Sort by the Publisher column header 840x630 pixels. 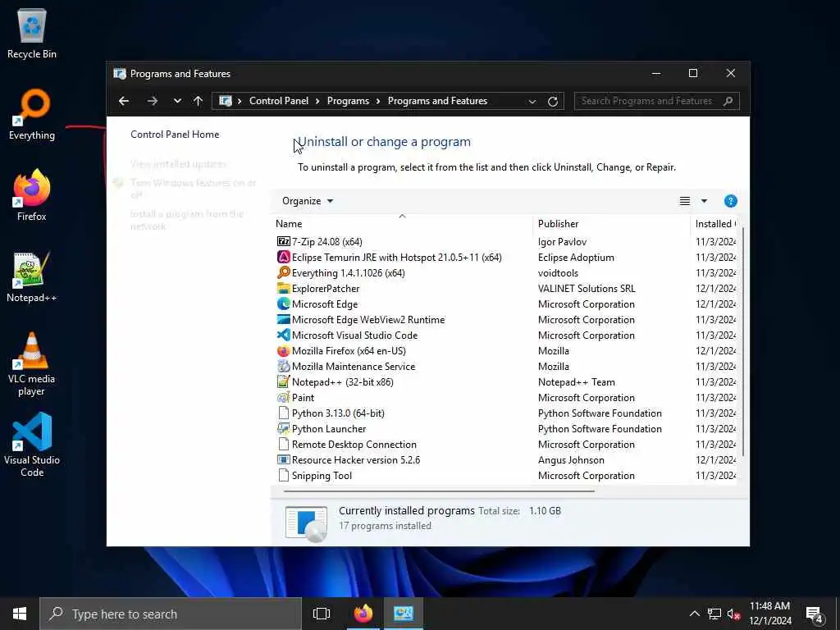pos(612,223)
